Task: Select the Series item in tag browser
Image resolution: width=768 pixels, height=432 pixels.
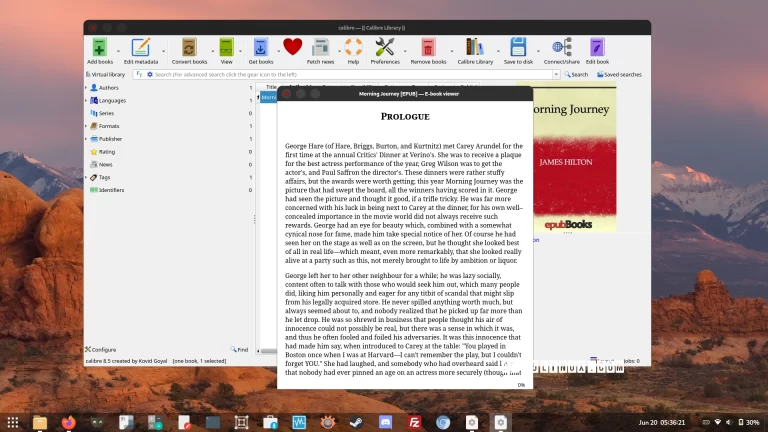Action: click(x=106, y=113)
